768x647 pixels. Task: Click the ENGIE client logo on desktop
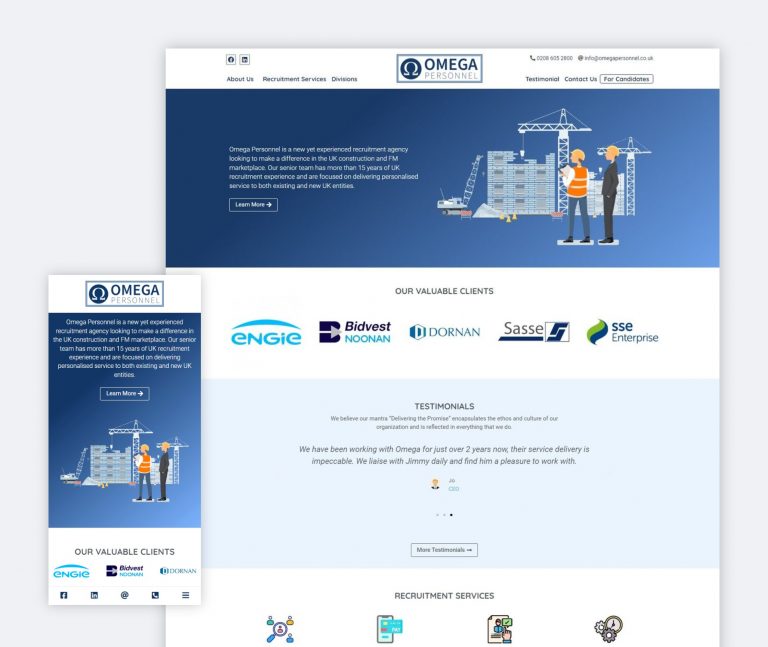[266, 333]
